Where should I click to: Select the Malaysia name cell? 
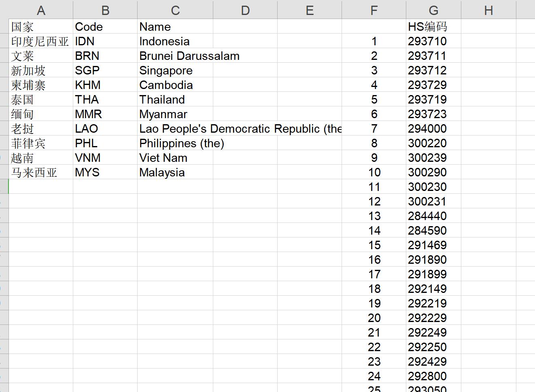click(175, 172)
